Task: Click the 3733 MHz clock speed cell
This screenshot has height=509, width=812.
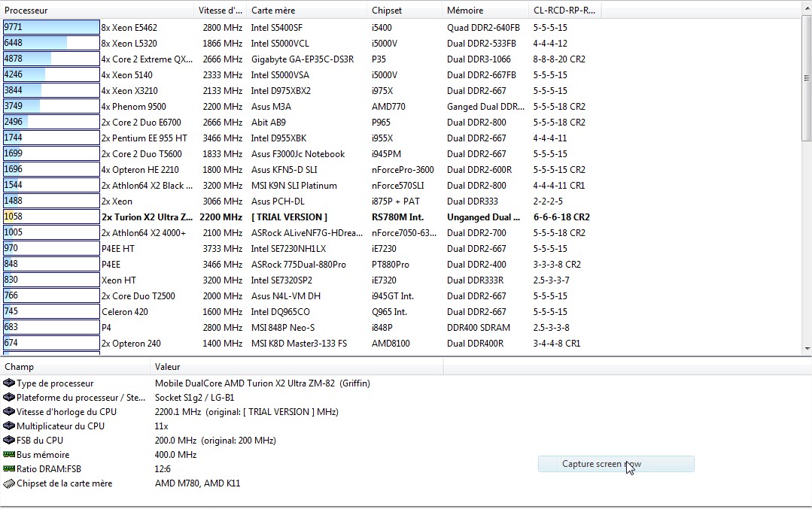Action: 223,248
